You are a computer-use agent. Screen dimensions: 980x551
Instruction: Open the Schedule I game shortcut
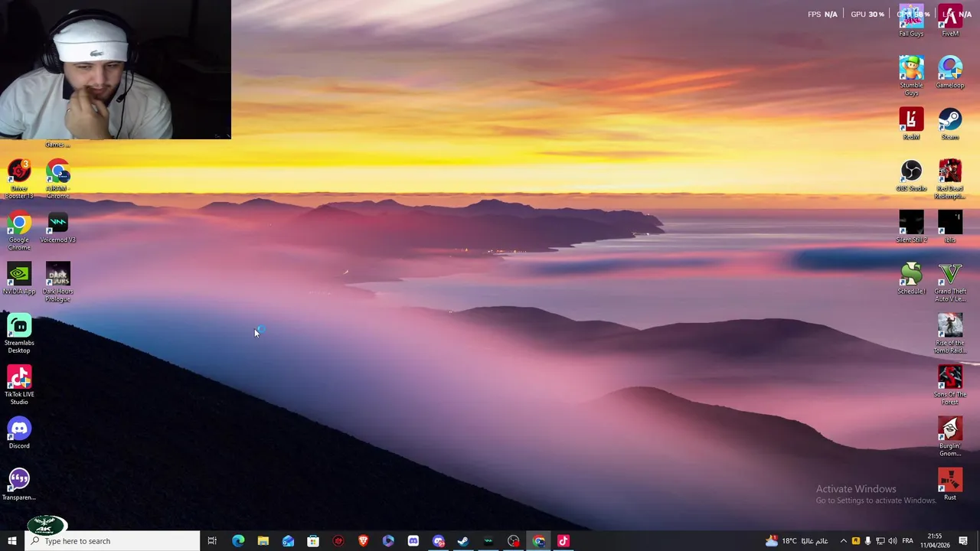(911, 278)
